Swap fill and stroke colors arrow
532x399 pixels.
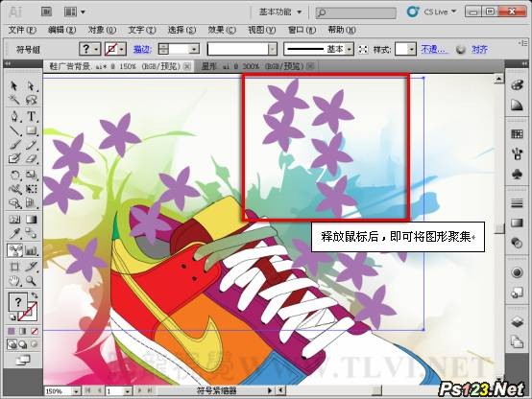34,294
